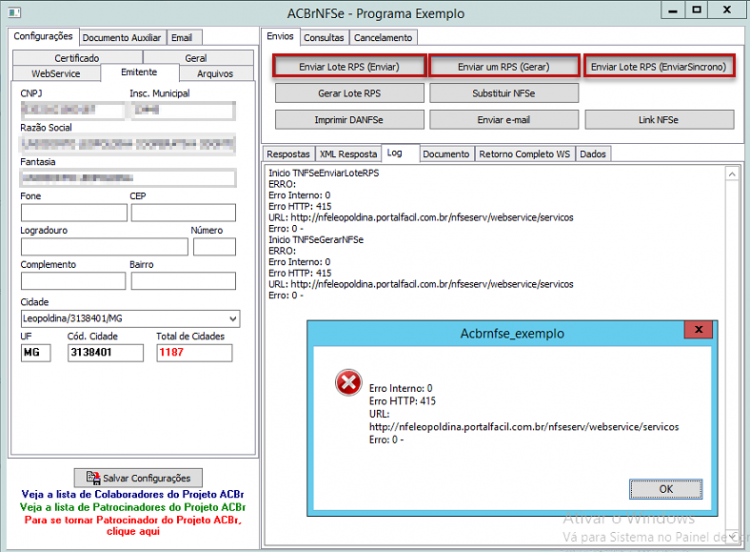750x552 pixels.
Task: Click the red error icon in dialog
Action: tap(348, 383)
